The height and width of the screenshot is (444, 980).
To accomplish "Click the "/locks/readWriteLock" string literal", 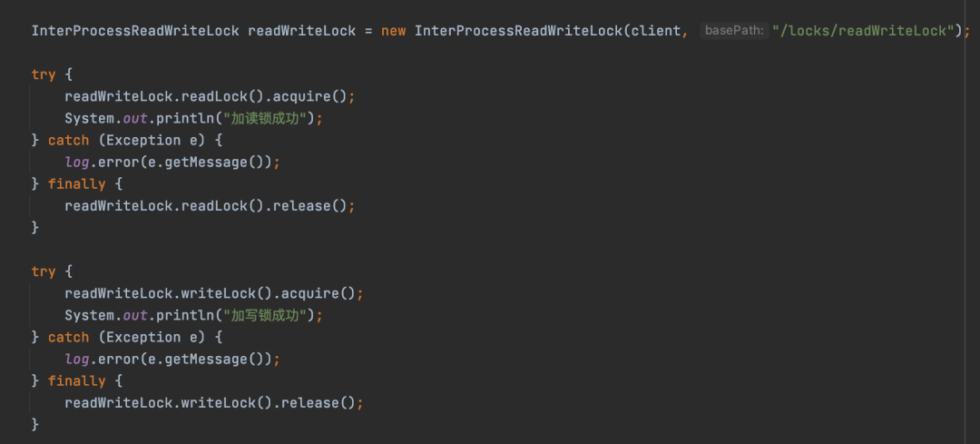I will pyautogui.click(x=863, y=31).
